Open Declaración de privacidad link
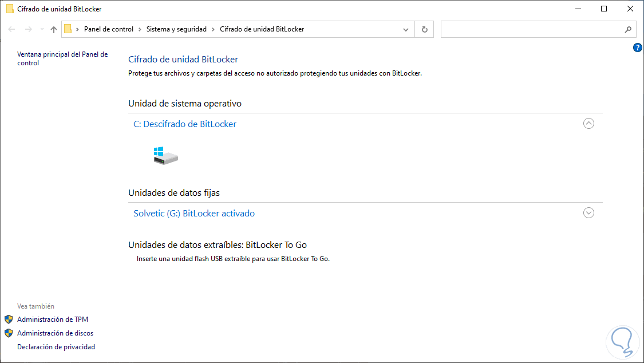 click(x=56, y=347)
